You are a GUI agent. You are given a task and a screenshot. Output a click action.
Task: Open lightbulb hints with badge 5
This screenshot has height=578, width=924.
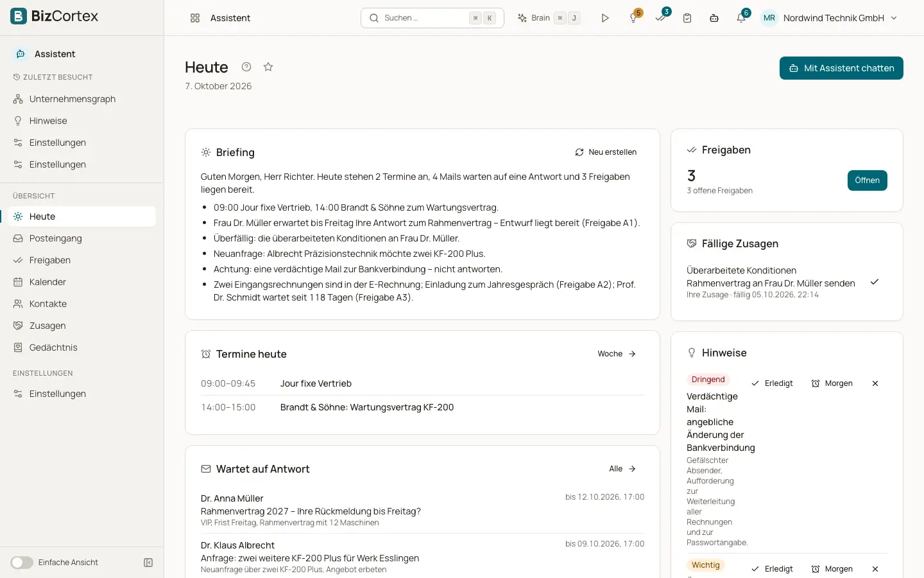634,17
